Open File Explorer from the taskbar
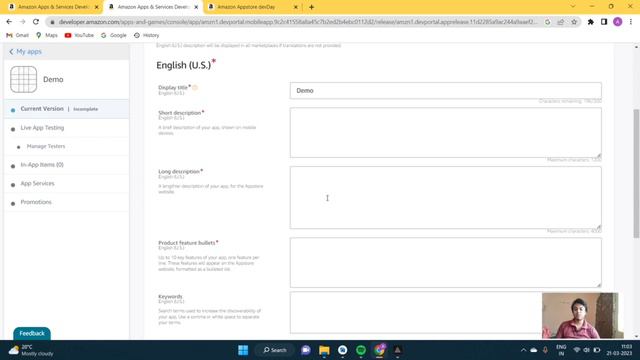 pos(324,350)
